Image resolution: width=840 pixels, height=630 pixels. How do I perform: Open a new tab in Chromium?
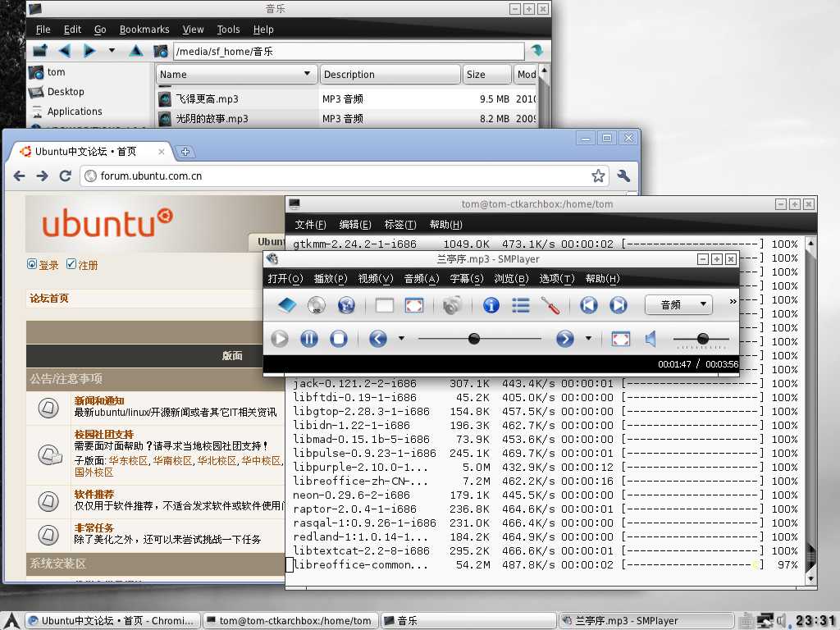pyautogui.click(x=185, y=152)
